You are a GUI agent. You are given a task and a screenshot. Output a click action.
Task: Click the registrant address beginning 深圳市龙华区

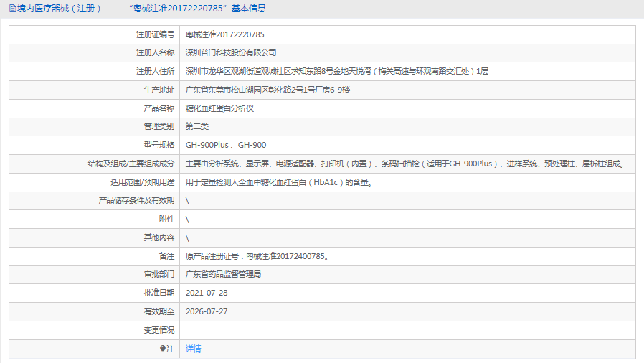pyautogui.click(x=337, y=71)
